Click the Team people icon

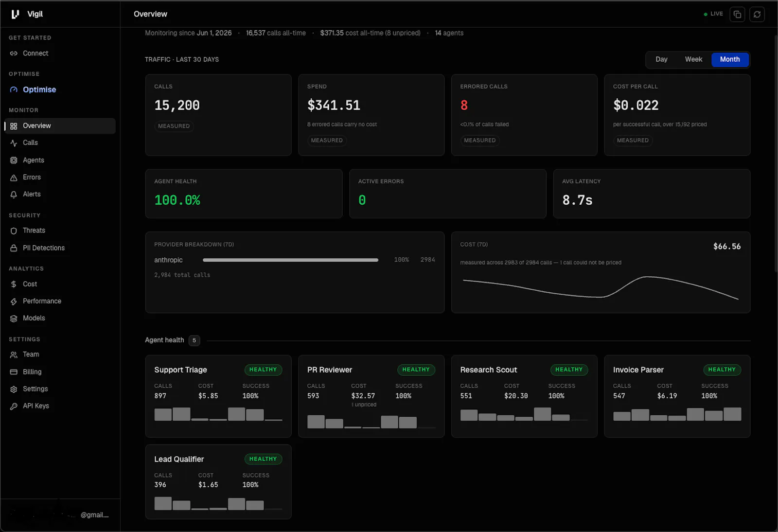[14, 355]
